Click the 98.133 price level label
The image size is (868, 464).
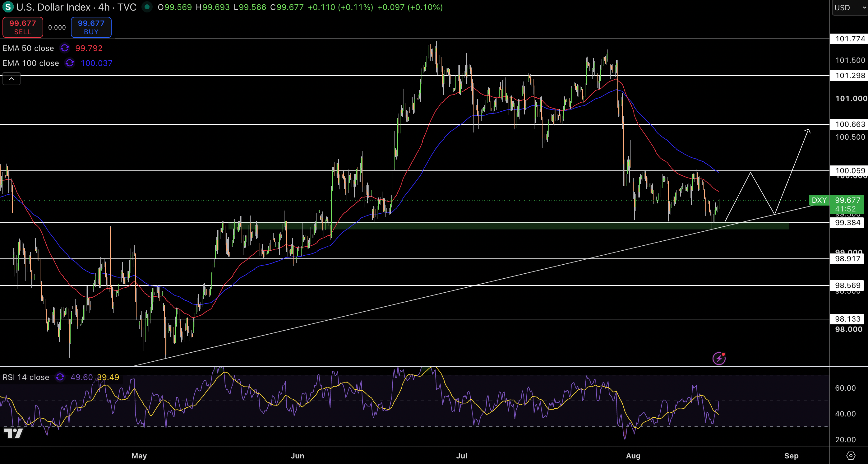pos(848,319)
